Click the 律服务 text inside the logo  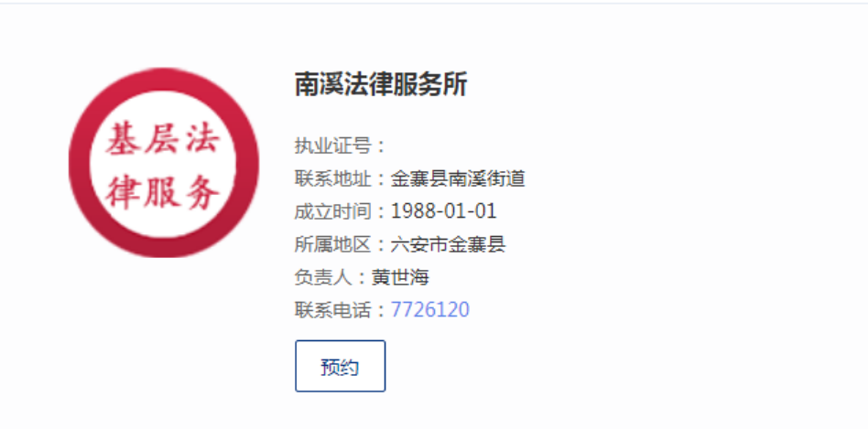164,191
